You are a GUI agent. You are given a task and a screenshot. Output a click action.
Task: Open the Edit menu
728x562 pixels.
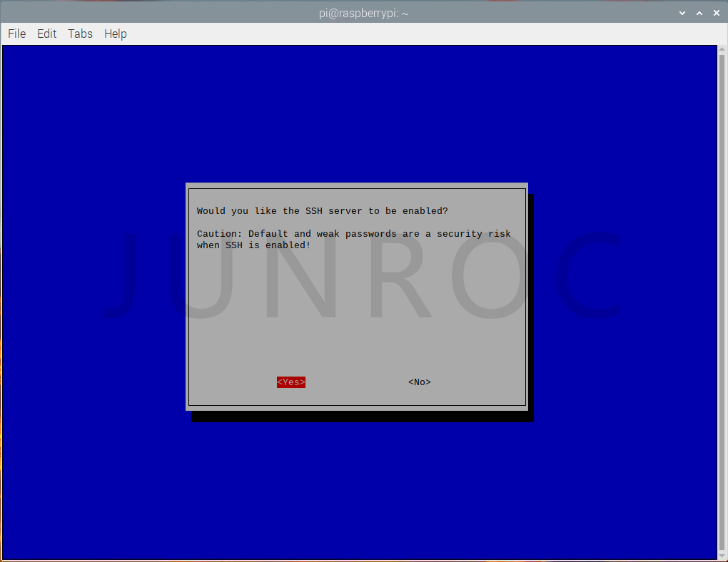(x=46, y=34)
